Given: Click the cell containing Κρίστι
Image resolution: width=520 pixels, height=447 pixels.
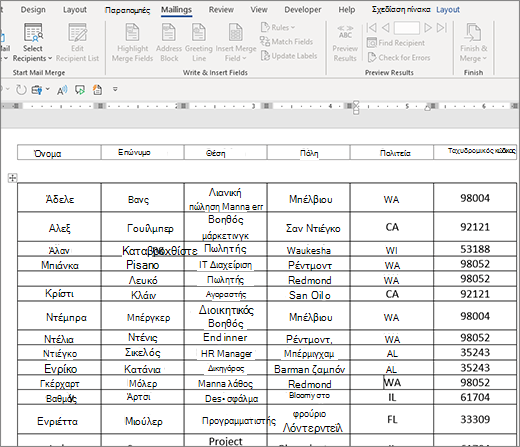Looking at the screenshot, I should tap(59, 294).
